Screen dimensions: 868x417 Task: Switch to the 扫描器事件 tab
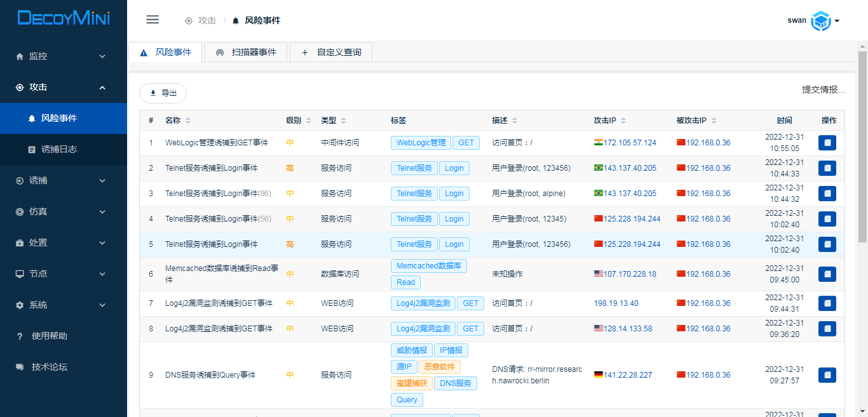coord(246,52)
